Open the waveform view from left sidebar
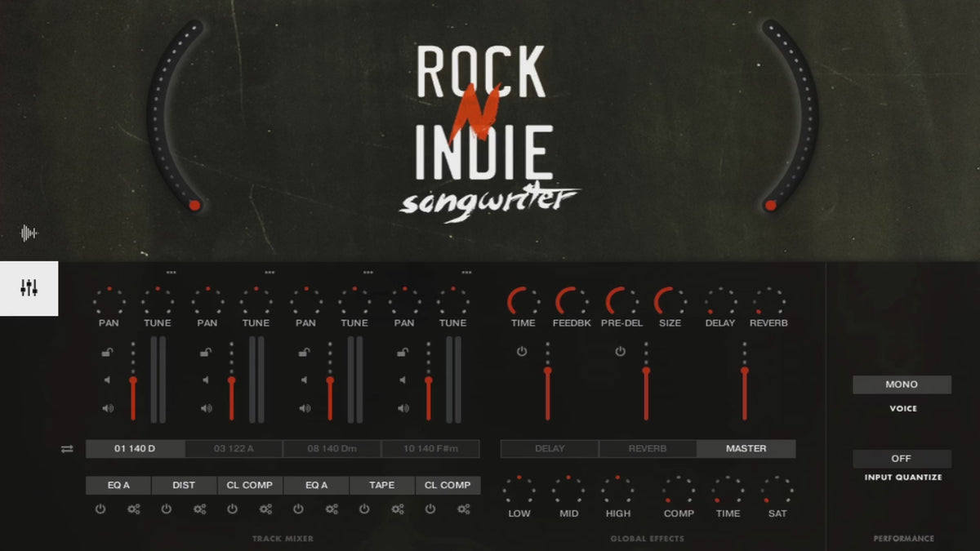Image resolution: width=980 pixels, height=551 pixels. click(x=29, y=233)
